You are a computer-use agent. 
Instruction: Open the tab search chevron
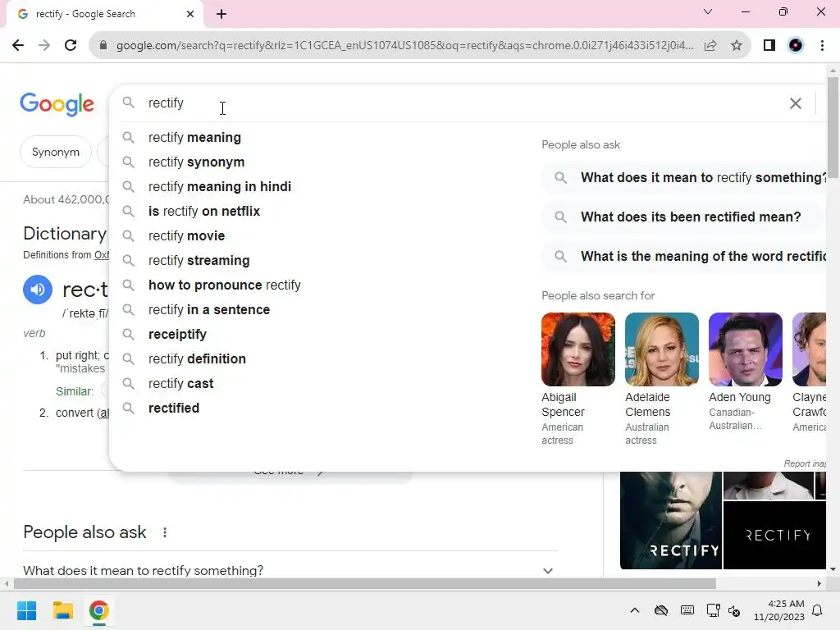708,11
